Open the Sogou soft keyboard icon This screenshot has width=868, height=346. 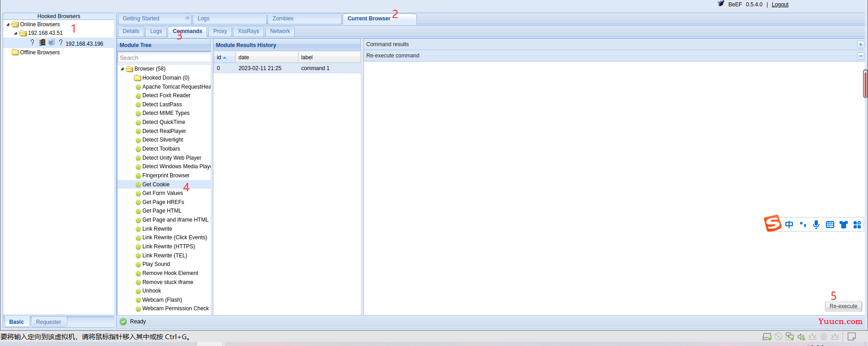(830, 225)
